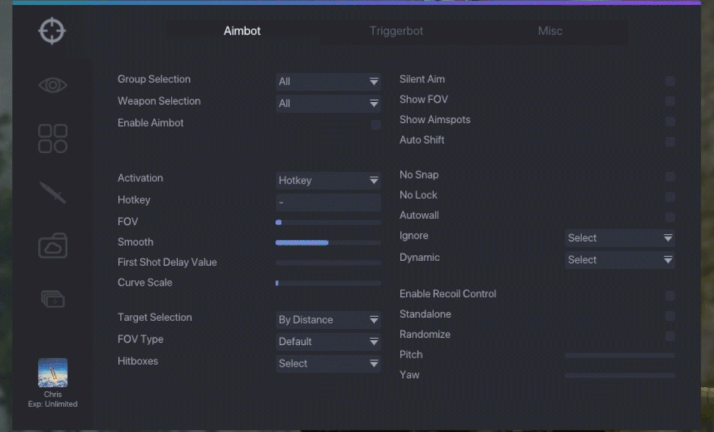Click the Hotkey input field
Image resolution: width=714 pixels, height=432 pixels.
(328, 202)
